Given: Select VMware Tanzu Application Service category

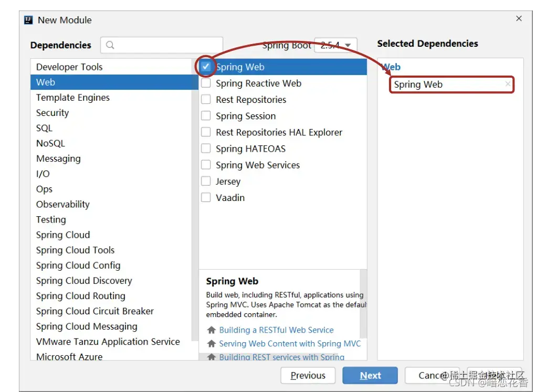Looking at the screenshot, I should (x=111, y=342).
